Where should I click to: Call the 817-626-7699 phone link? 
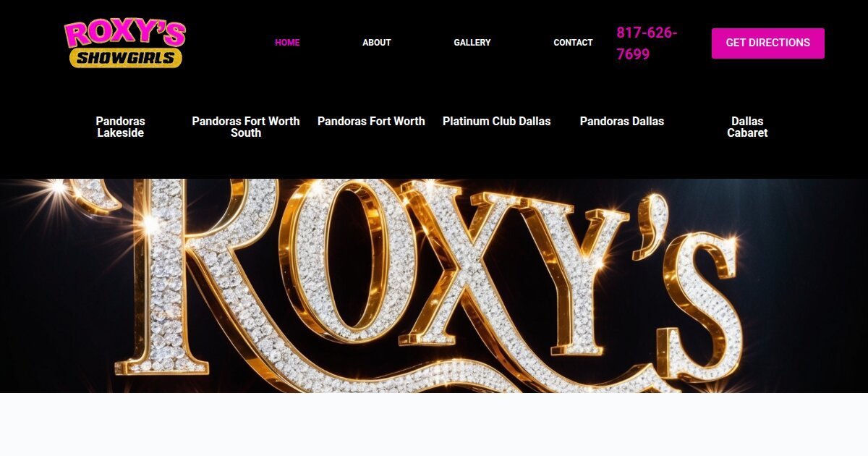tap(647, 43)
